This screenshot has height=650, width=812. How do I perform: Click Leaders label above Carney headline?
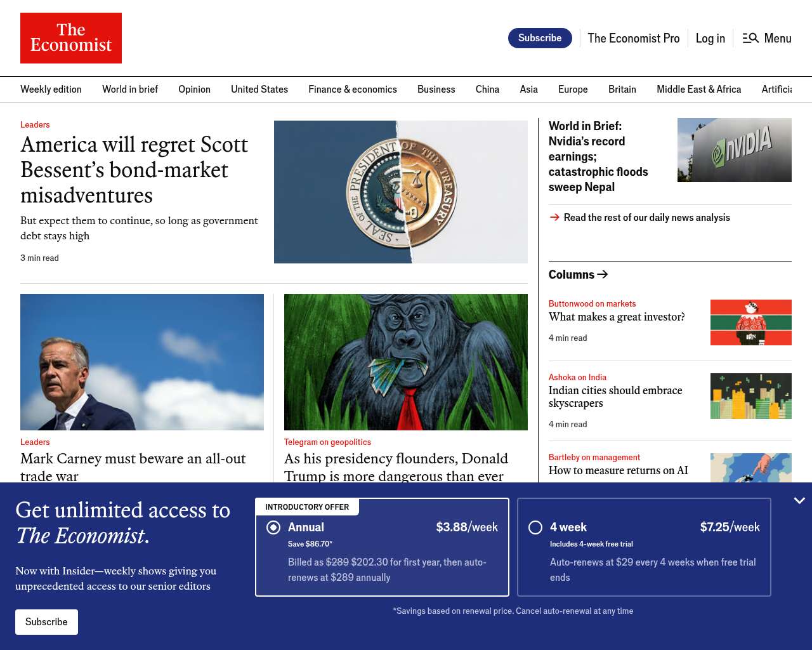35,442
